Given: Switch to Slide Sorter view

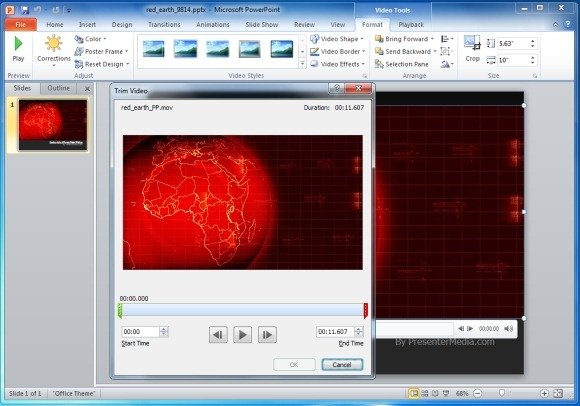Looking at the screenshot, I should pyautogui.click(x=425, y=393).
